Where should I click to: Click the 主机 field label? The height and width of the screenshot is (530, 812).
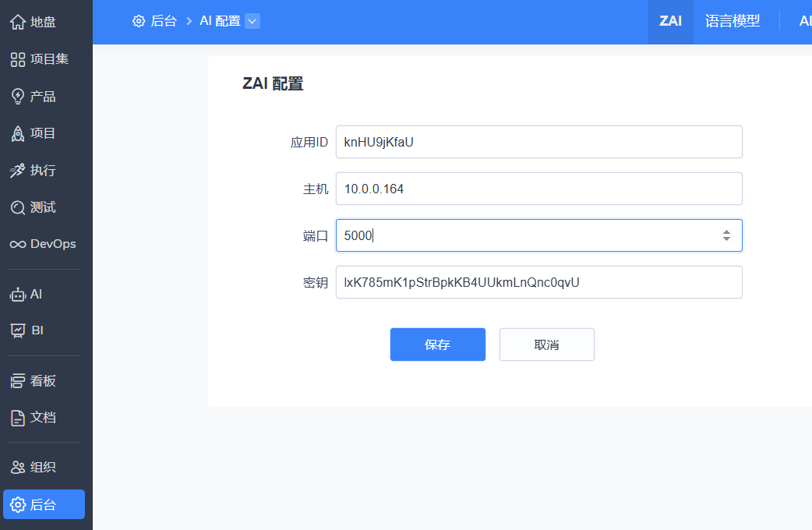[x=316, y=189]
